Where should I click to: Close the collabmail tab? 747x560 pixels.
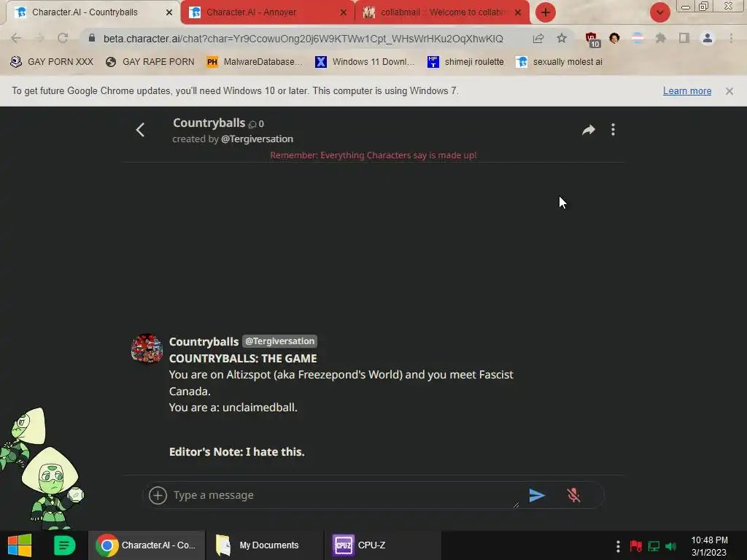pos(518,13)
